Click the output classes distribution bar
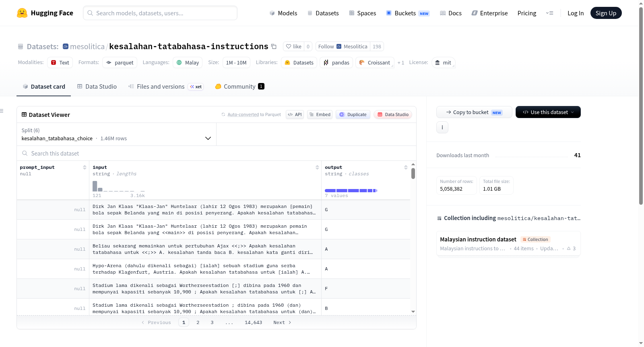Screen dimensions: 644x347 pyautogui.click(x=351, y=190)
